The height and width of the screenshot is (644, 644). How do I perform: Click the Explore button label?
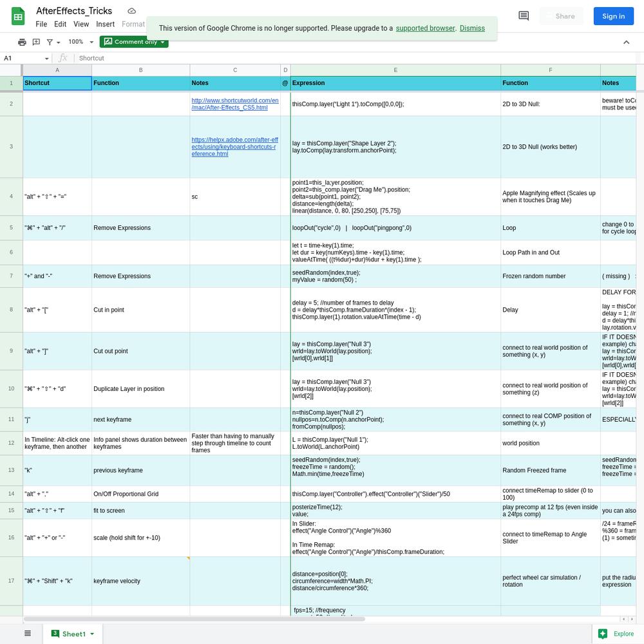623,634
